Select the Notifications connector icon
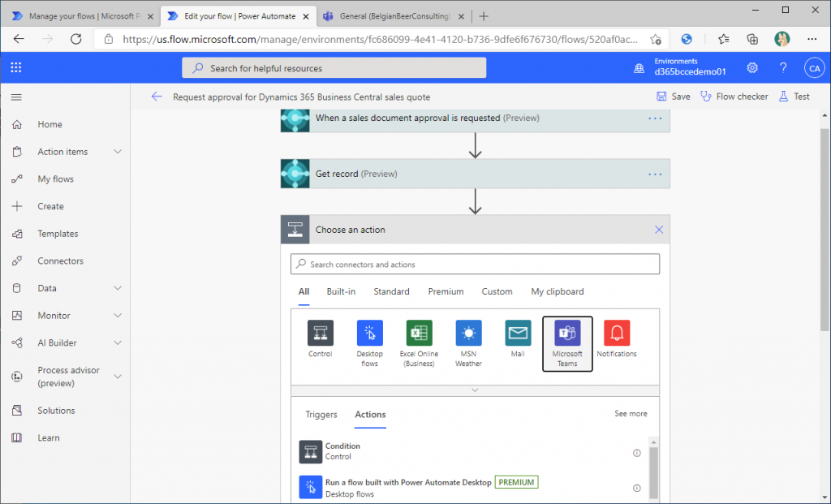This screenshot has width=831, height=504. [617, 333]
